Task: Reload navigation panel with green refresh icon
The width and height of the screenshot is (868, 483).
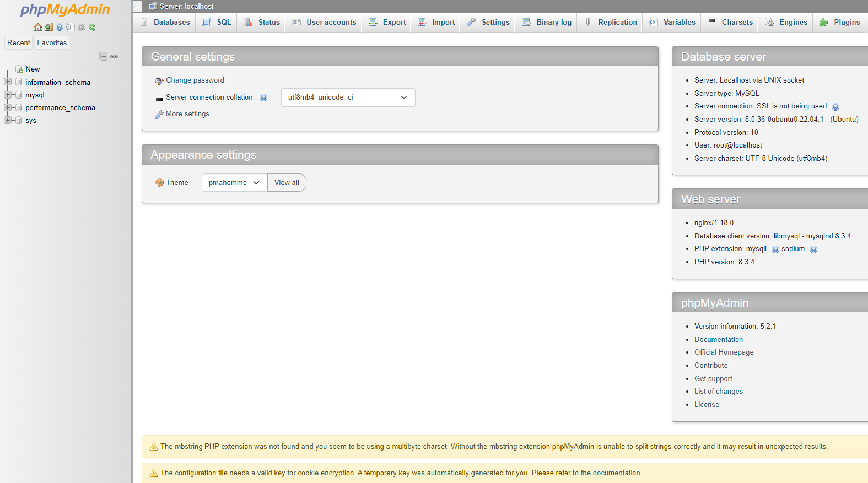Action: click(92, 27)
